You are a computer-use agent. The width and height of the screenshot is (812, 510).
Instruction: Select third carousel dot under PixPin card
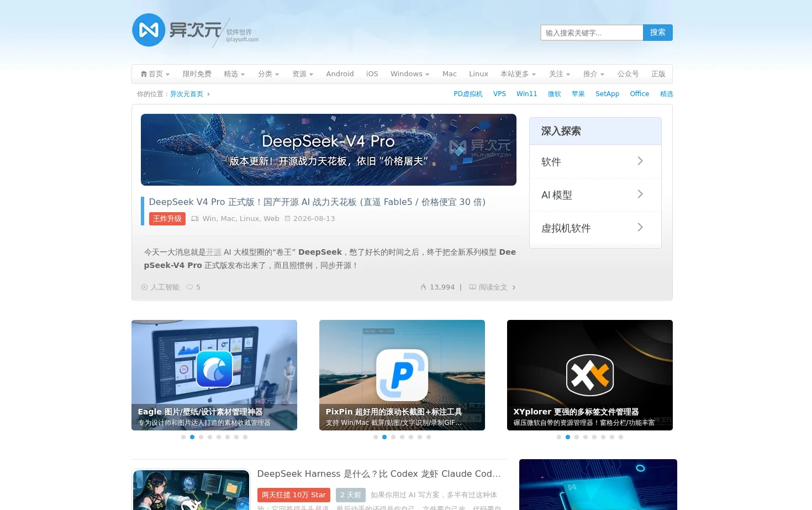tap(393, 437)
